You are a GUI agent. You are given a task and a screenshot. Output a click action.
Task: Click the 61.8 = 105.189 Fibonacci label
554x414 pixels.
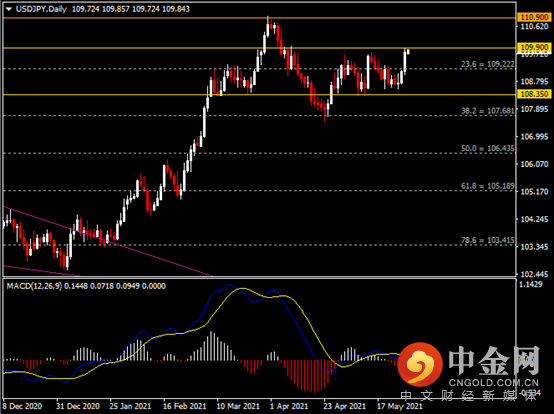487,186
